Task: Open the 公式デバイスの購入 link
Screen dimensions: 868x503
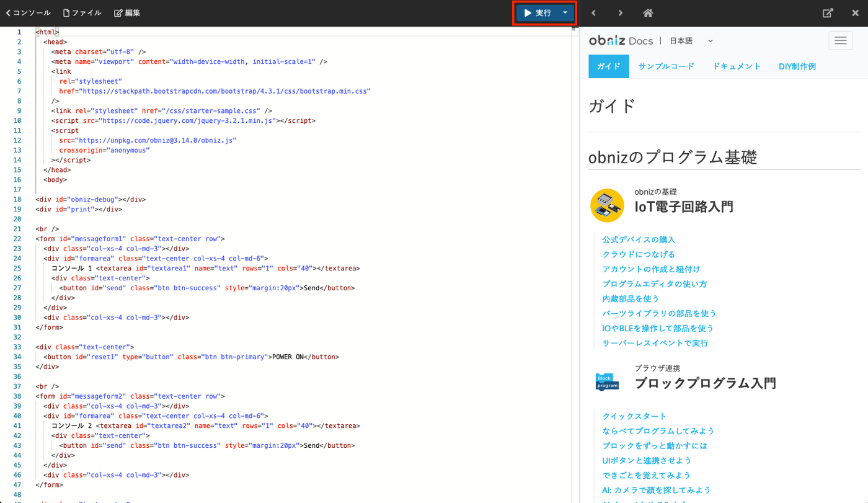Action: pyautogui.click(x=639, y=239)
